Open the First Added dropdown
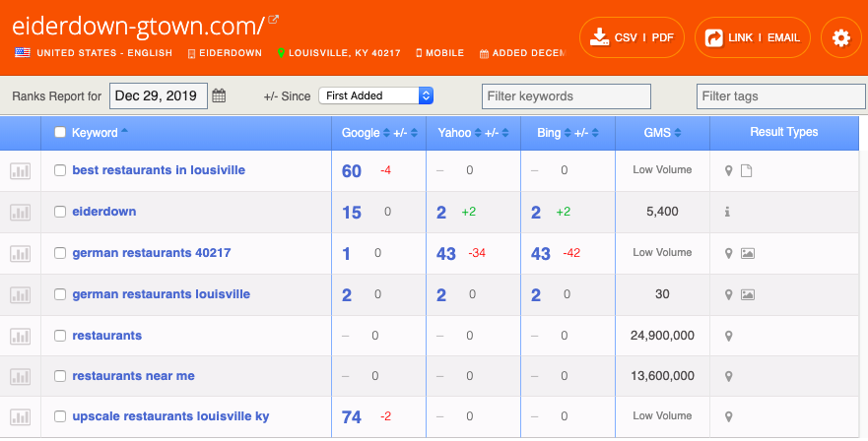Screen dimensions: 868x441 tap(376, 95)
